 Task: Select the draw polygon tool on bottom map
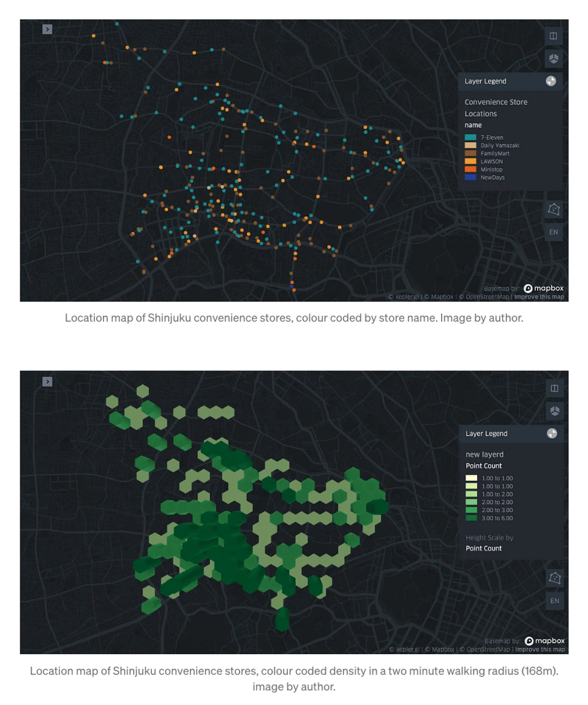554,578
